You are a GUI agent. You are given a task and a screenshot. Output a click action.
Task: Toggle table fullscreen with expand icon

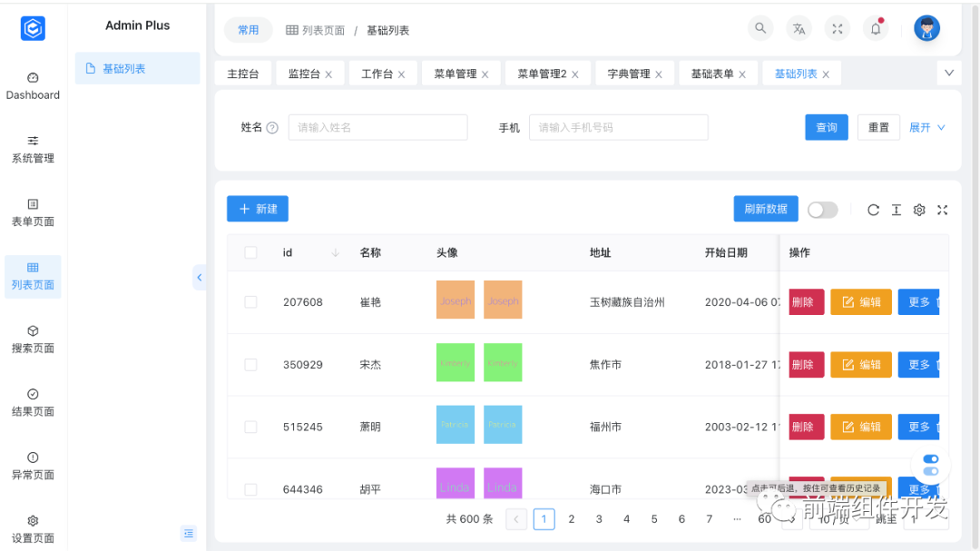pyautogui.click(x=942, y=210)
